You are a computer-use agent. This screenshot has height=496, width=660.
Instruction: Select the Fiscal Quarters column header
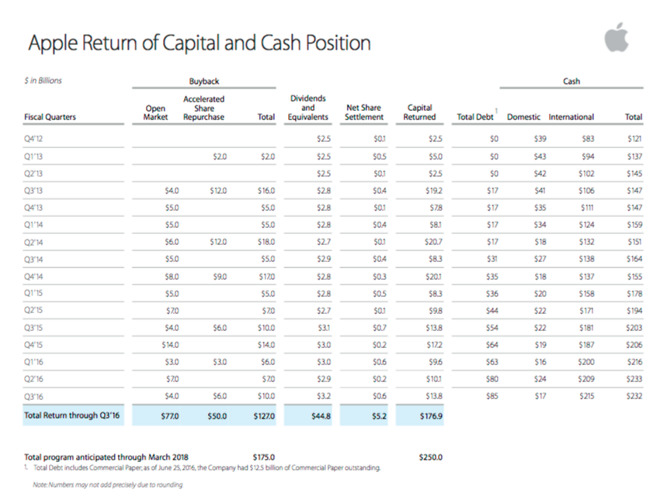(50, 117)
